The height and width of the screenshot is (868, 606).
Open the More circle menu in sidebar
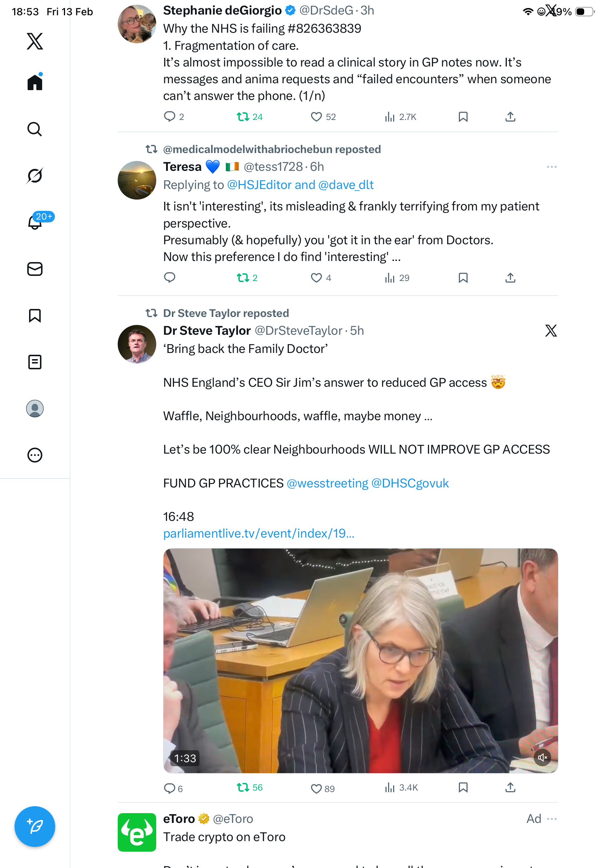35,455
